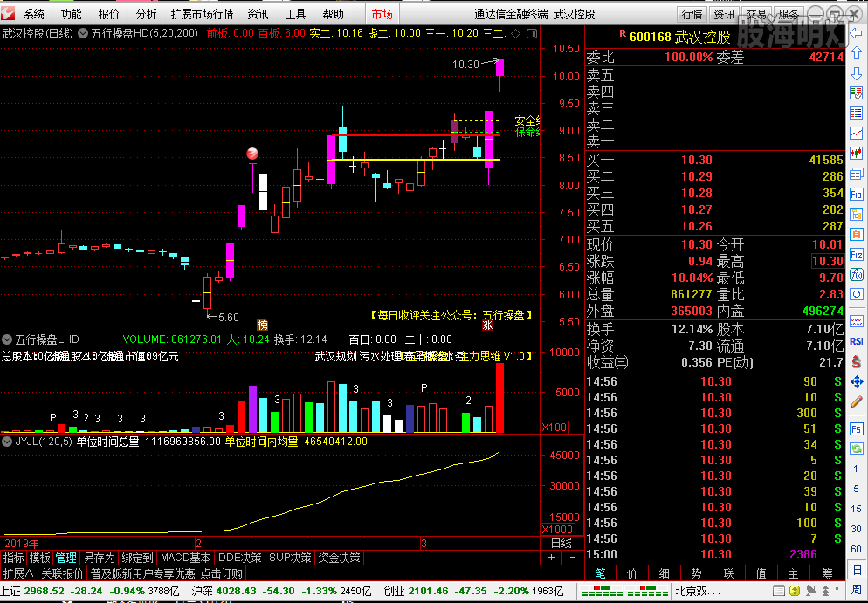Click the 另存为 save-as button
Viewport: 868px width, 603px height.
(99, 558)
